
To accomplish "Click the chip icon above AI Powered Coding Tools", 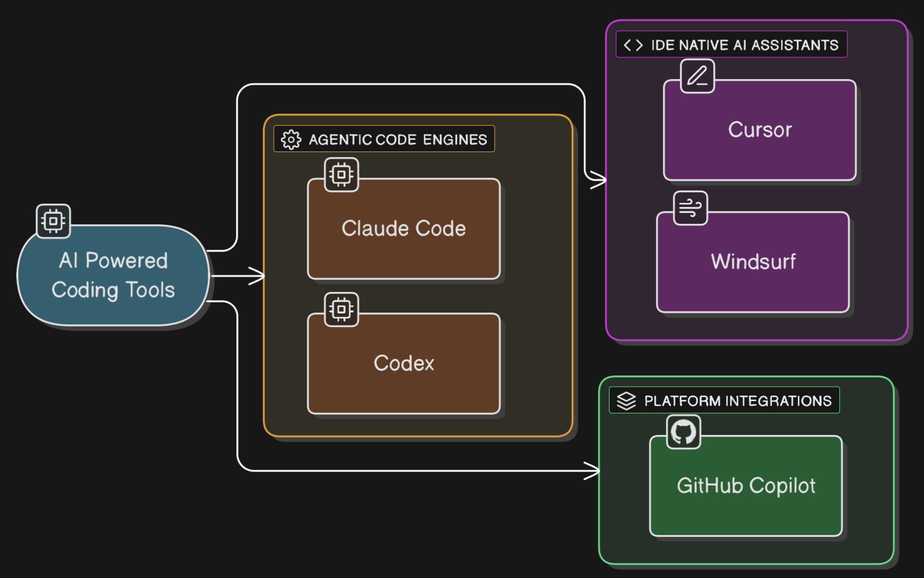I will point(54,220).
